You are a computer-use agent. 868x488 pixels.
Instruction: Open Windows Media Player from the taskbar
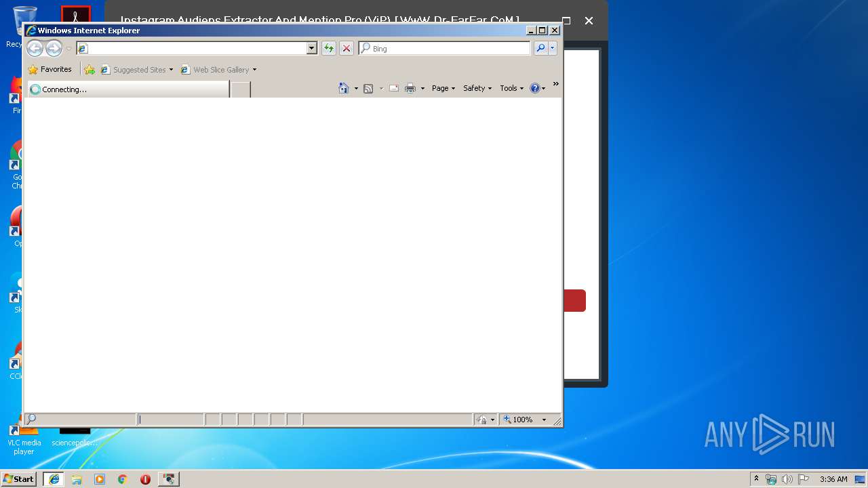click(x=100, y=479)
